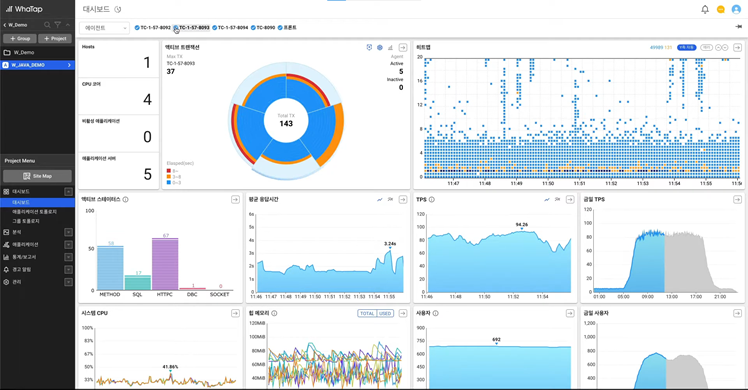Toggle the outlined pill button in 히트맵 header
This screenshot has width=748, height=390.
[x=706, y=48]
